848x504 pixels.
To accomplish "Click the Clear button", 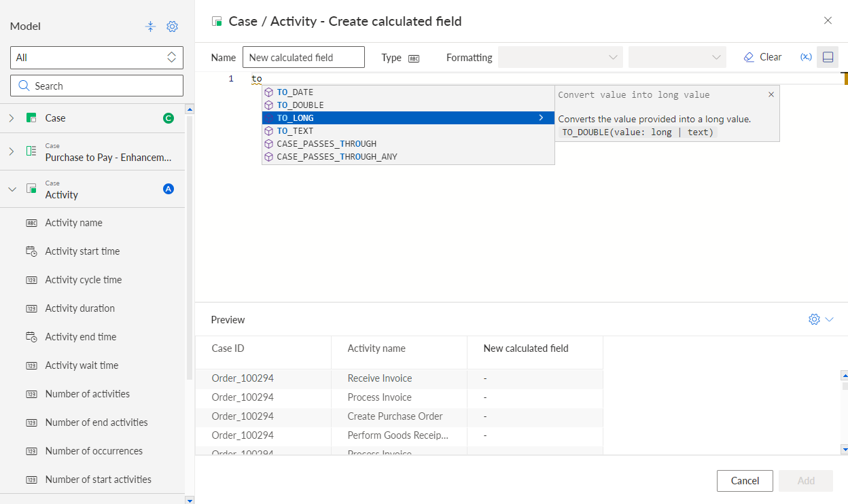I will click(x=762, y=57).
